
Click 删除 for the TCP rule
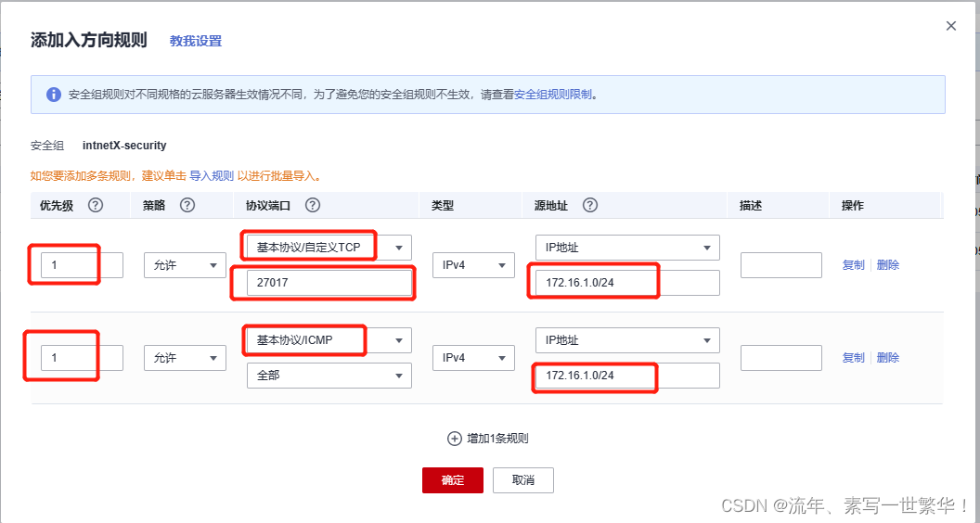pos(888,265)
